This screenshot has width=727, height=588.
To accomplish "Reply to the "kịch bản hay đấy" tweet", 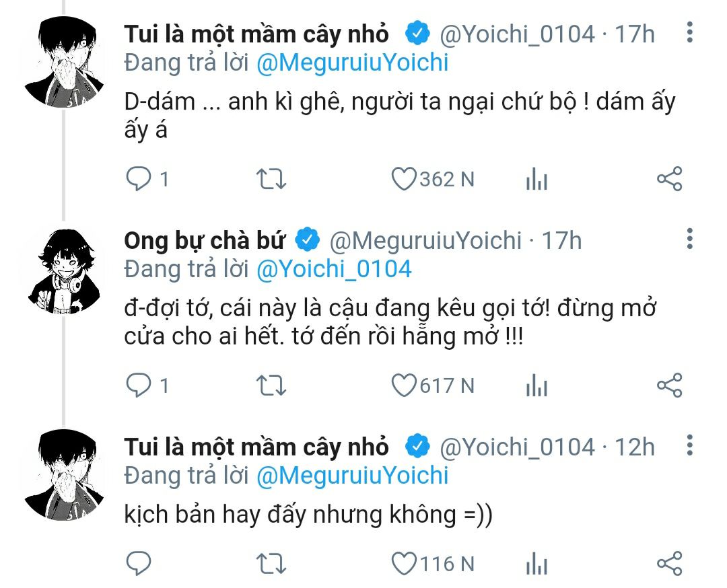I will coord(139,564).
